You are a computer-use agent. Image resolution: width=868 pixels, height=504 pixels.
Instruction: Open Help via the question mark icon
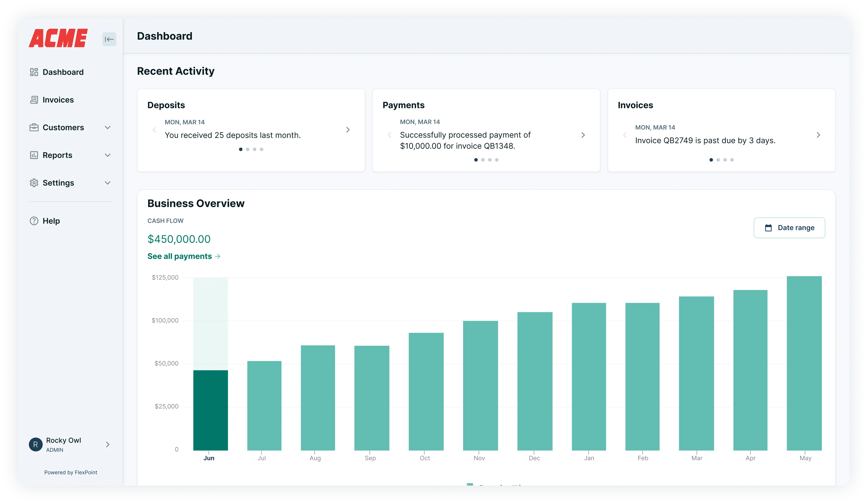click(x=34, y=221)
